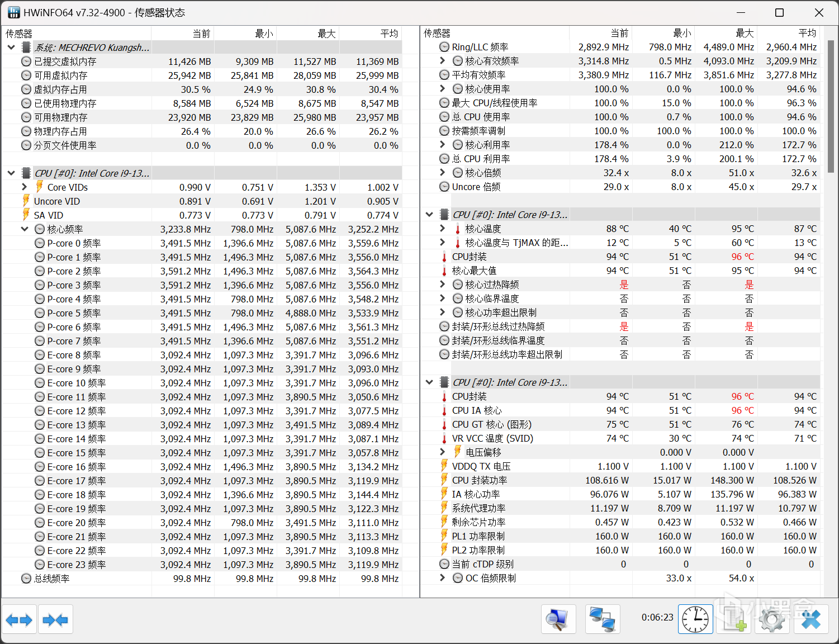This screenshot has height=644, width=839.
Task: Click the Core VIDs lightning bolt icon
Action: point(39,187)
